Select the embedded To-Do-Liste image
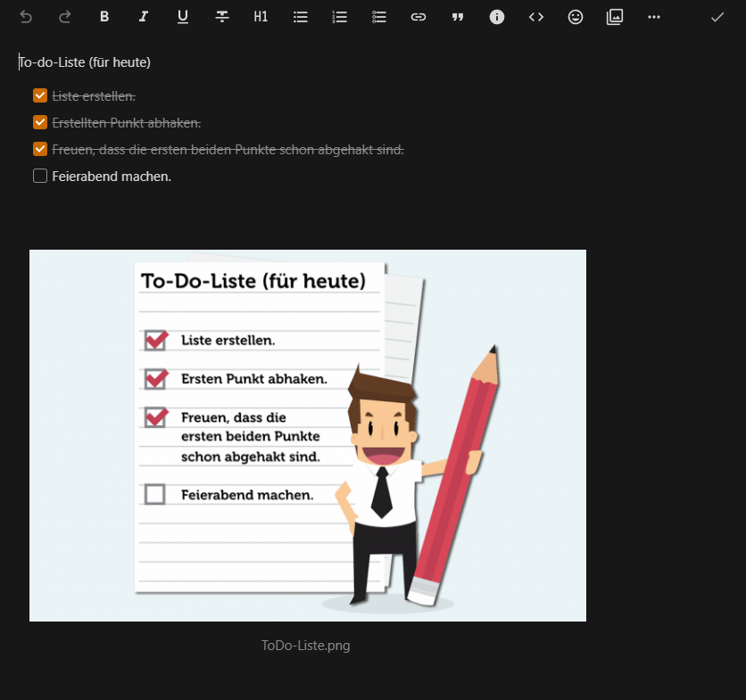This screenshot has height=700, width=746. pos(308,435)
